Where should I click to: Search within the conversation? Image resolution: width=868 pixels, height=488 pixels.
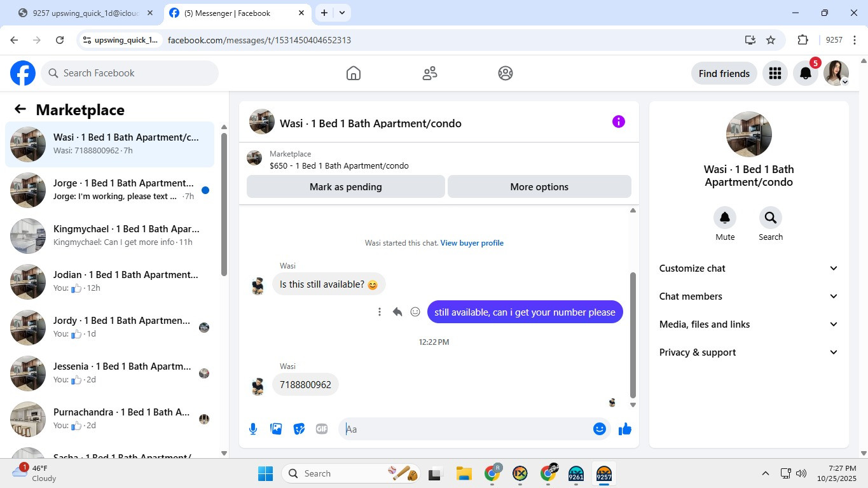pyautogui.click(x=771, y=218)
